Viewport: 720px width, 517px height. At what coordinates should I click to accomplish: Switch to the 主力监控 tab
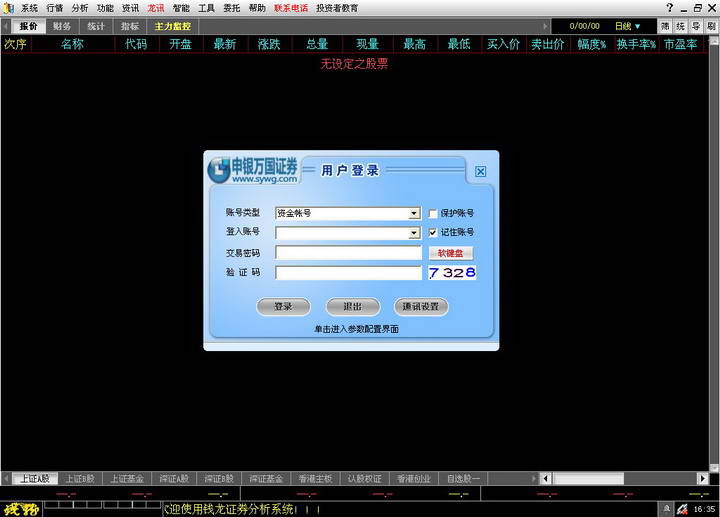[172, 26]
